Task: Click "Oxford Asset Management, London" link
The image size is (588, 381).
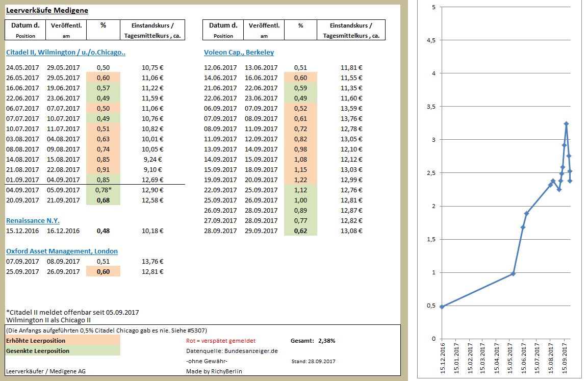Action: 63,251
